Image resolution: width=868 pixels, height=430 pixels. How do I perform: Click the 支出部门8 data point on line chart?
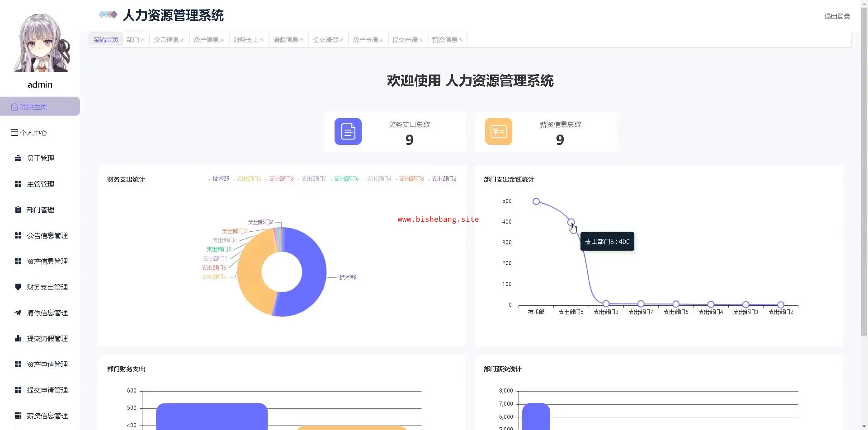606,304
